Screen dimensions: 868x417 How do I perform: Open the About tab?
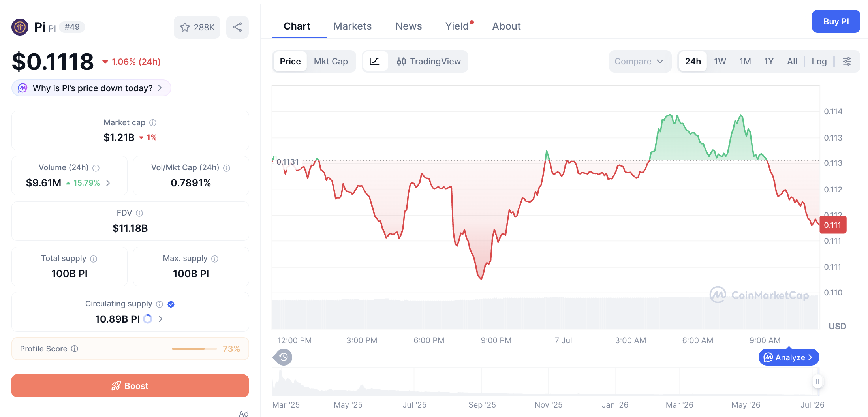point(506,26)
